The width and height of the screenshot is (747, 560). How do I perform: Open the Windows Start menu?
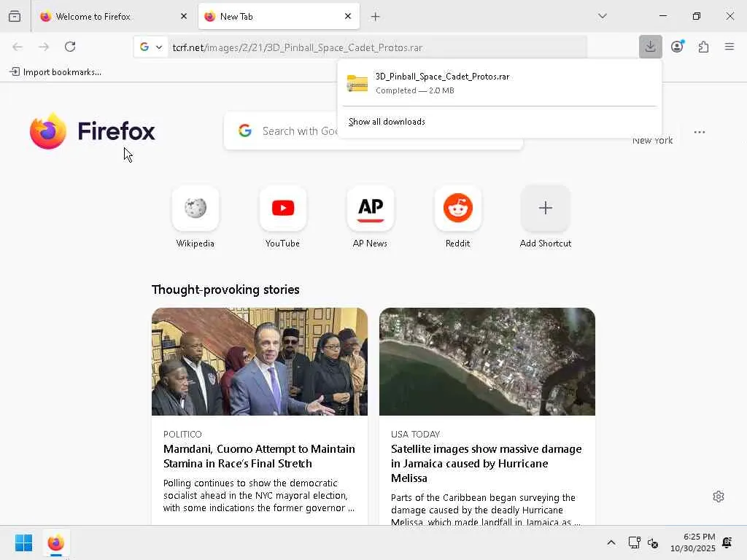pos(23,542)
